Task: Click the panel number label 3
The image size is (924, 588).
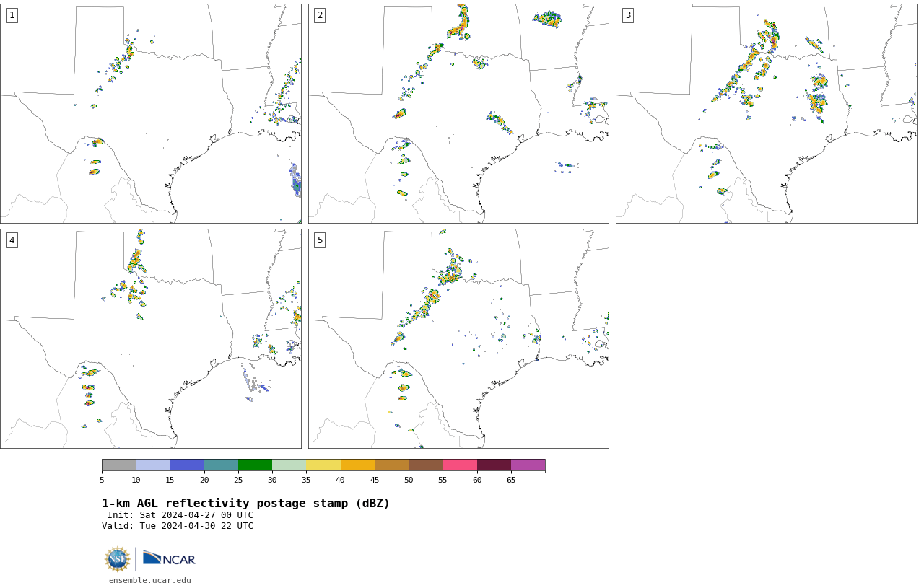Action: [x=628, y=15]
